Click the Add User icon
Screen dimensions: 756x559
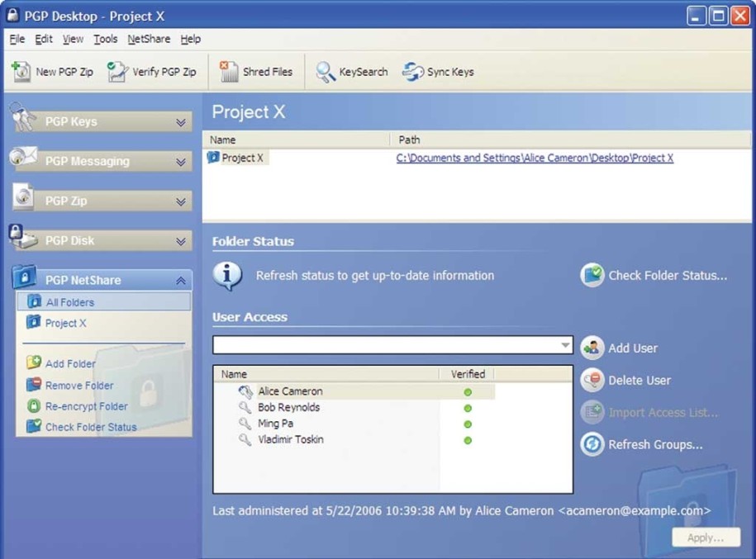pos(592,348)
